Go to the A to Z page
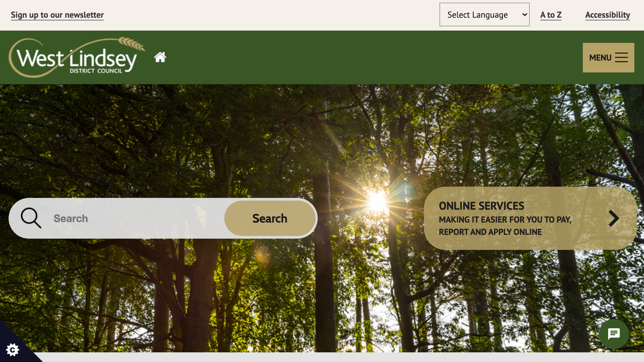The image size is (644, 362). coord(551,15)
